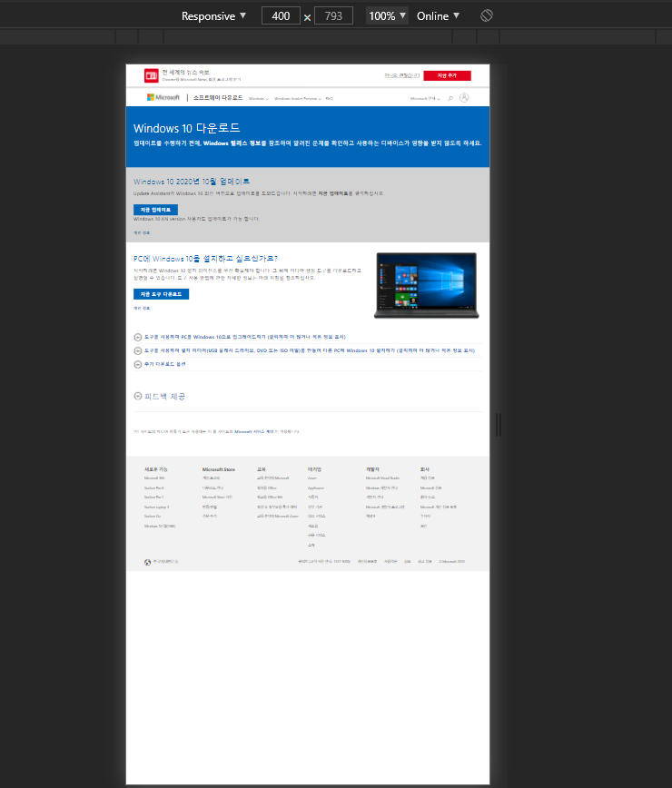The image size is (672, 788).
Task: Open the Azure footer link under the enterprise column
Action: tap(312, 478)
